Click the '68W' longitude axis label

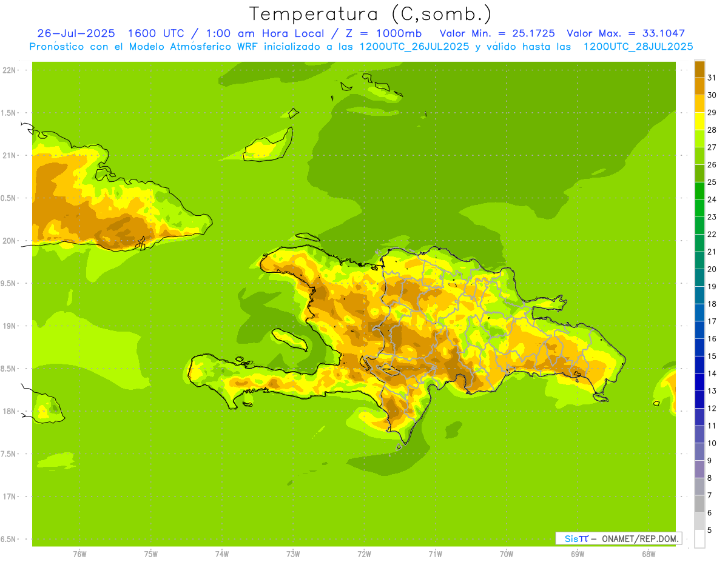point(649,554)
